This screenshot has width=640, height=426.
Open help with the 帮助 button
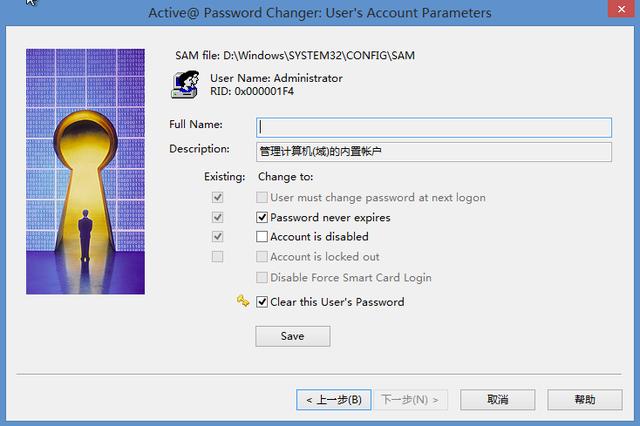584,399
